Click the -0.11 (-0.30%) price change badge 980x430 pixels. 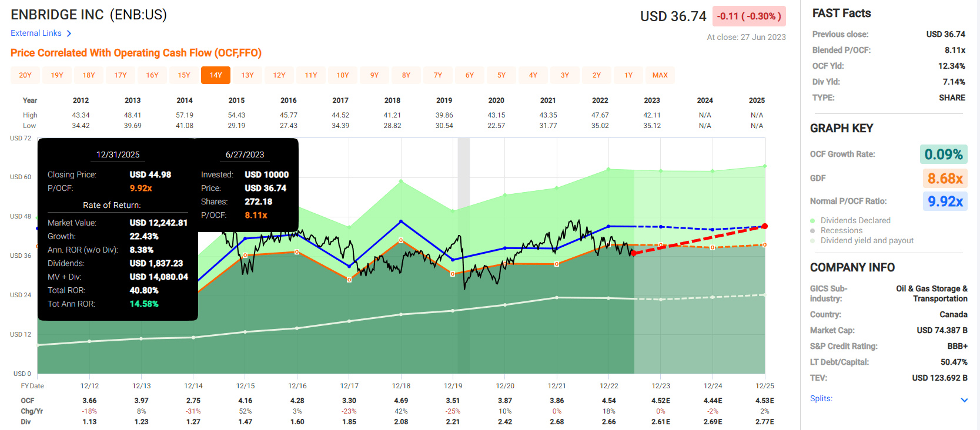(x=749, y=16)
